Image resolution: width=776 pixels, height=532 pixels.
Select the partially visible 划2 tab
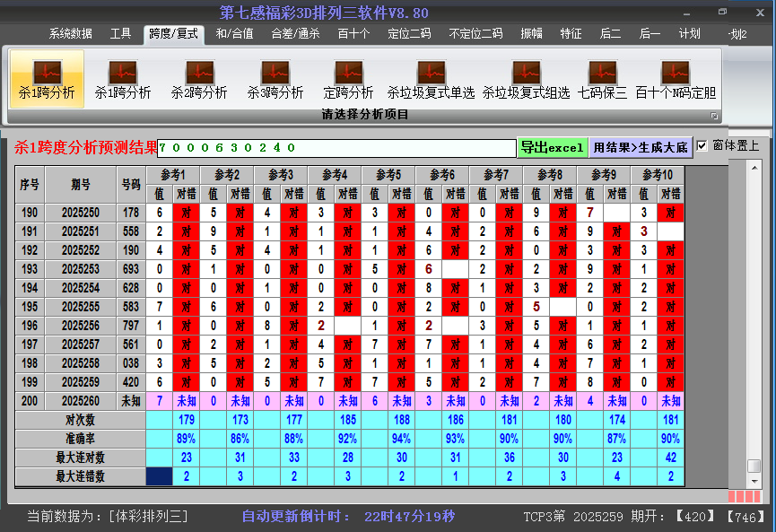coord(738,34)
